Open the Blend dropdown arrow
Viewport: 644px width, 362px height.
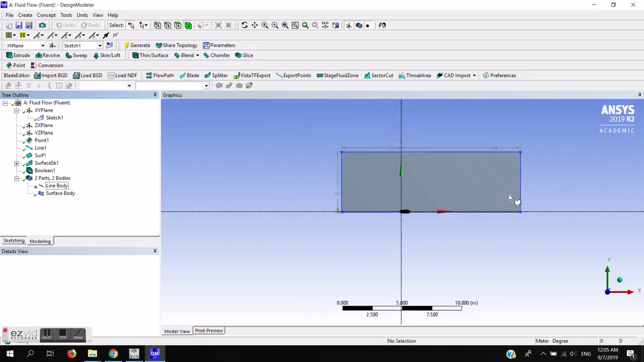coord(197,55)
